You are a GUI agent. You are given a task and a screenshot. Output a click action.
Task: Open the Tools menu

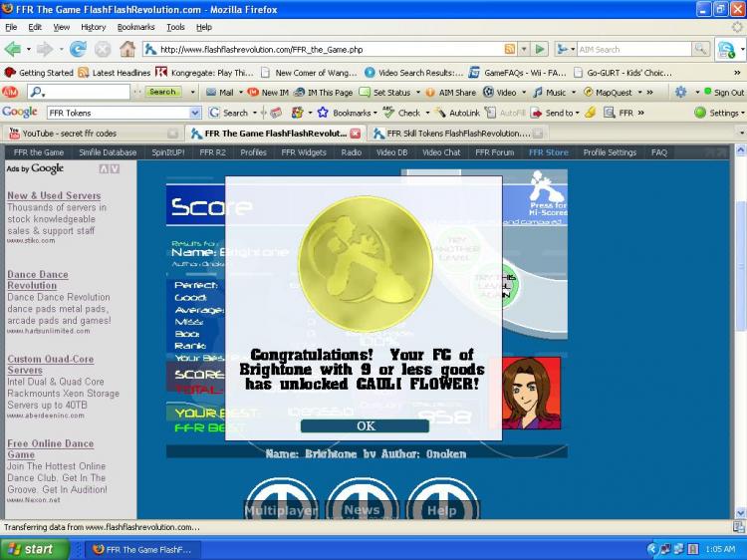click(x=175, y=27)
